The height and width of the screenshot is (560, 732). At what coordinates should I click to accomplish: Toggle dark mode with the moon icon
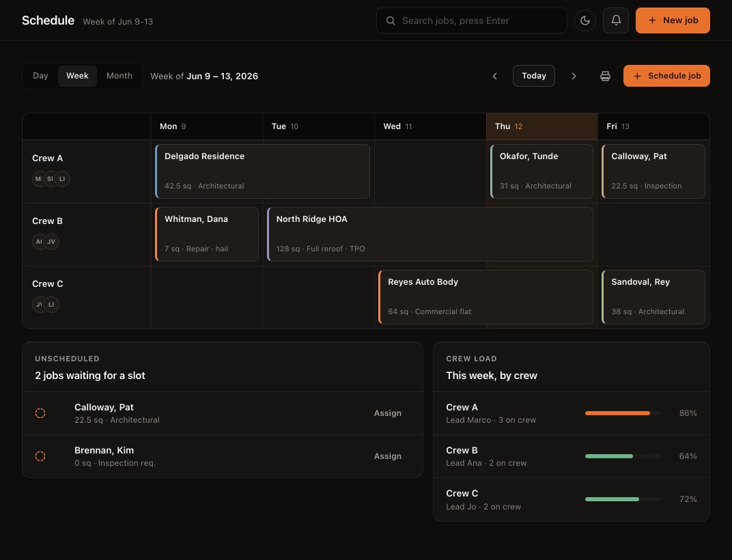tap(585, 20)
